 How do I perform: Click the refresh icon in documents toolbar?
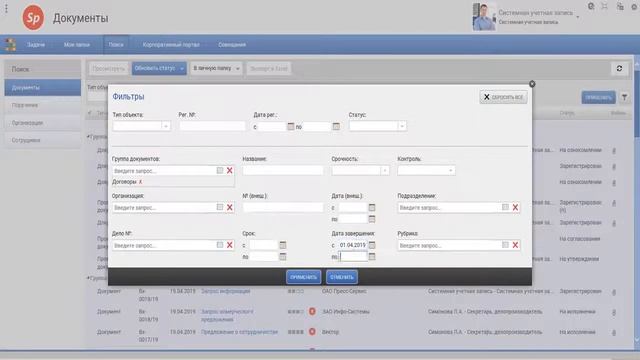(619, 68)
